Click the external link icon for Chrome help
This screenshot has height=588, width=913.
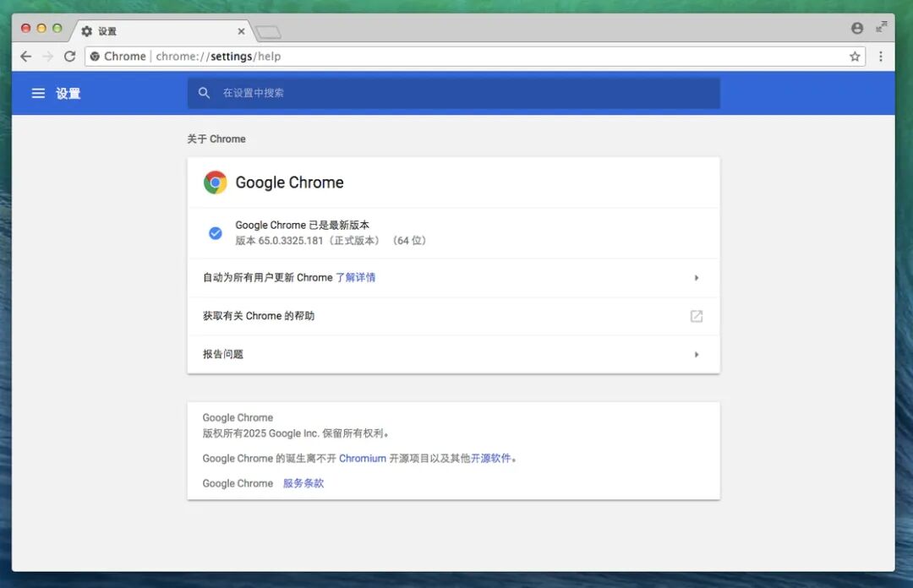pyautogui.click(x=697, y=316)
